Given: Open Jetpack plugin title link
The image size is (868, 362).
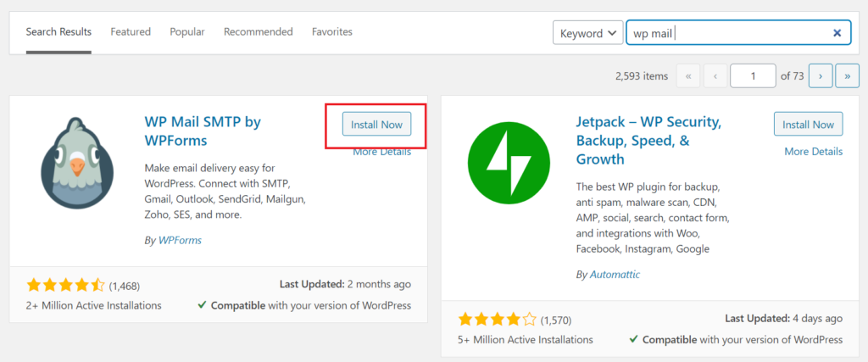Looking at the screenshot, I should [648, 141].
